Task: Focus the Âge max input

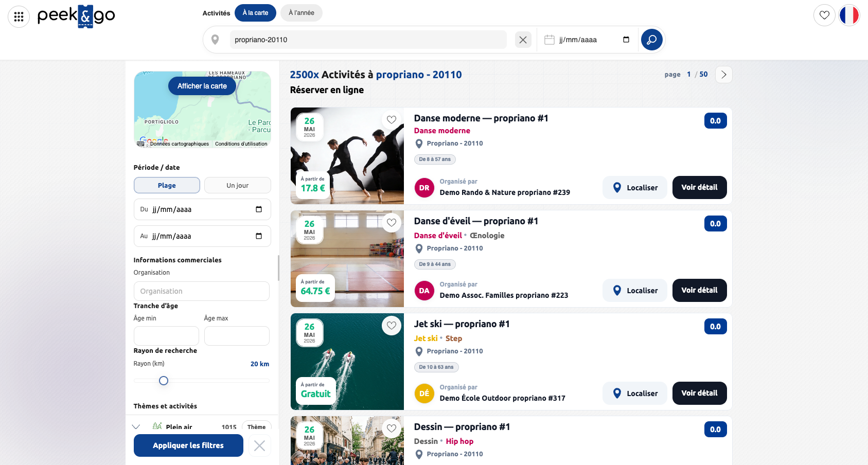Action: click(x=237, y=336)
